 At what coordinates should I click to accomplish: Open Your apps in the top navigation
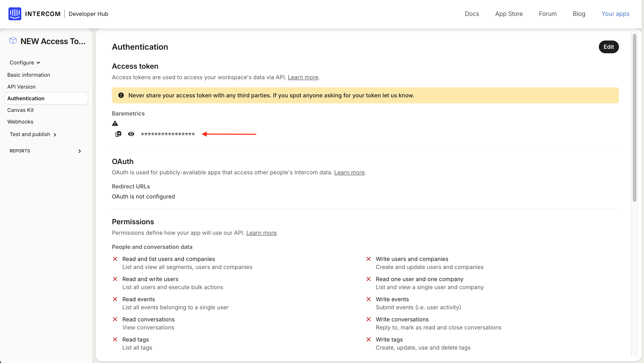coord(615,14)
